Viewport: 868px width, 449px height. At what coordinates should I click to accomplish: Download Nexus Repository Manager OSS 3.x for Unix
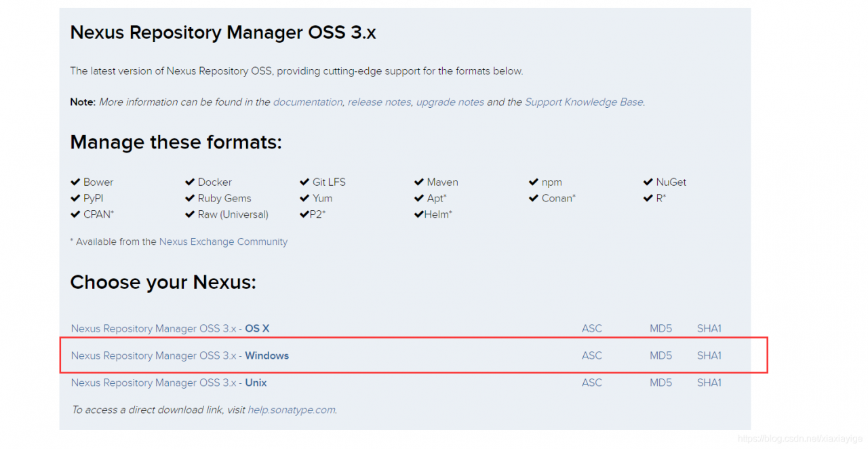[x=169, y=383]
